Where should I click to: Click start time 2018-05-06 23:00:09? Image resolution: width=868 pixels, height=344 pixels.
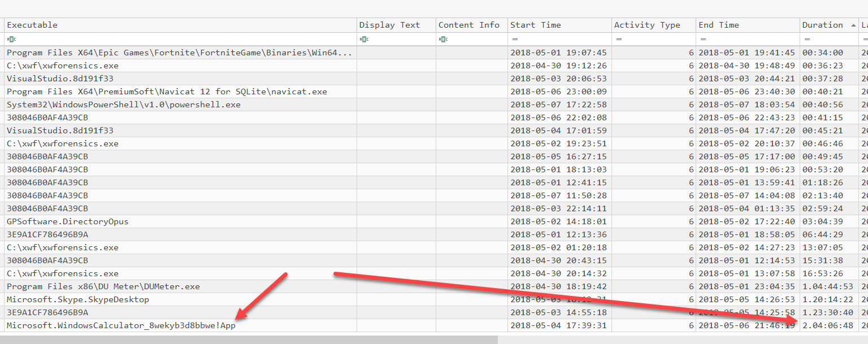(x=558, y=92)
